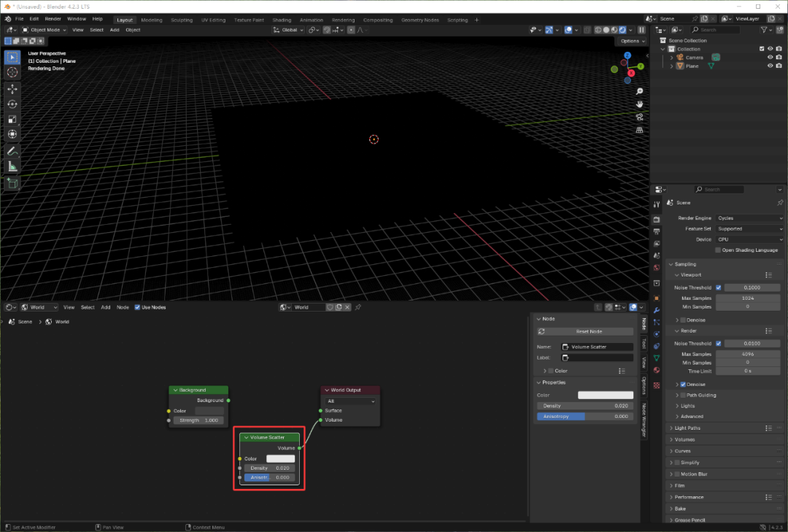Viewport: 788px width, 532px height.
Task: Expand the Light Paths panel
Action: coord(687,428)
